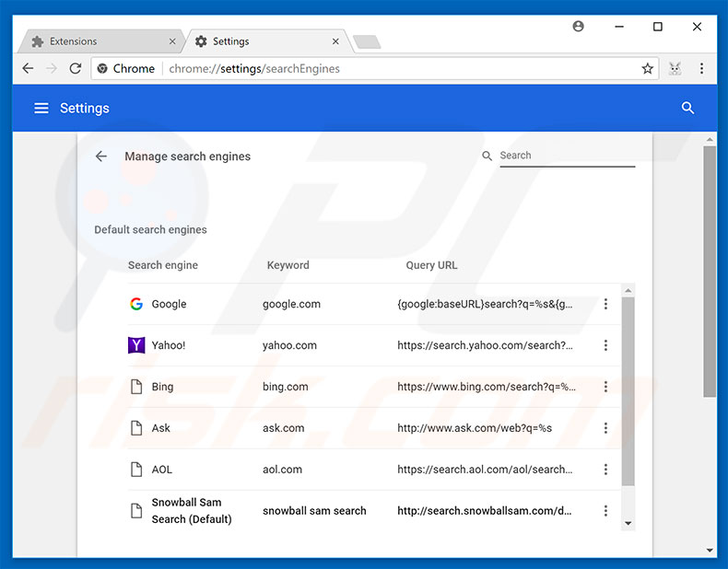
Task: Click the list scrollbar down arrow
Action: click(x=628, y=523)
